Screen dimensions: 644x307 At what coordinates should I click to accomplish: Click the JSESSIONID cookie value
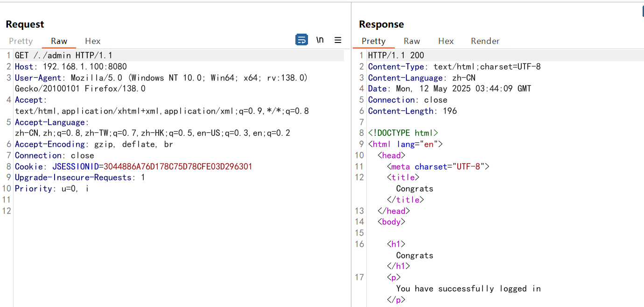(178, 167)
